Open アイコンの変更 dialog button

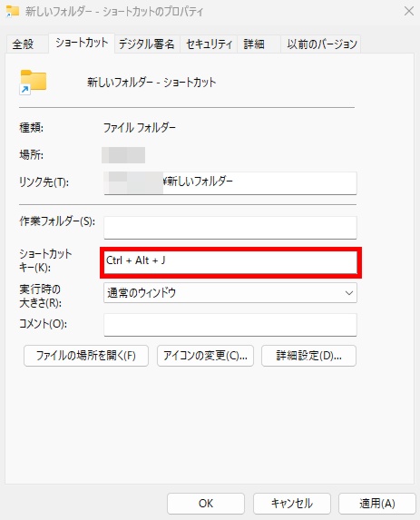[x=206, y=356]
